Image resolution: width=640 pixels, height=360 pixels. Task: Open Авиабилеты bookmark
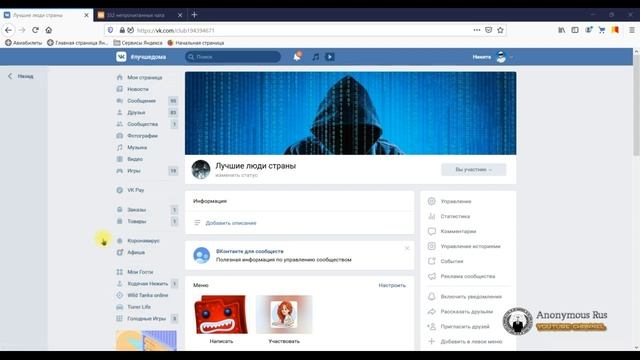23,42
